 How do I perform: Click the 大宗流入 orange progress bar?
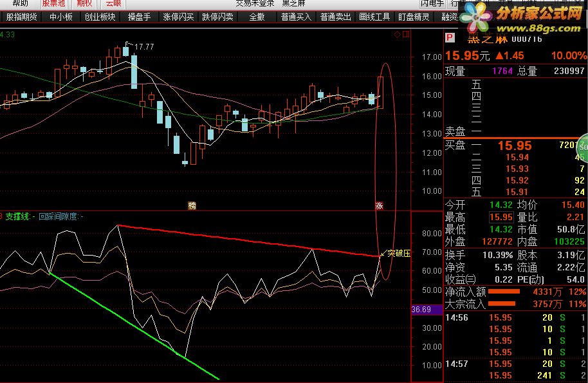(x=501, y=303)
